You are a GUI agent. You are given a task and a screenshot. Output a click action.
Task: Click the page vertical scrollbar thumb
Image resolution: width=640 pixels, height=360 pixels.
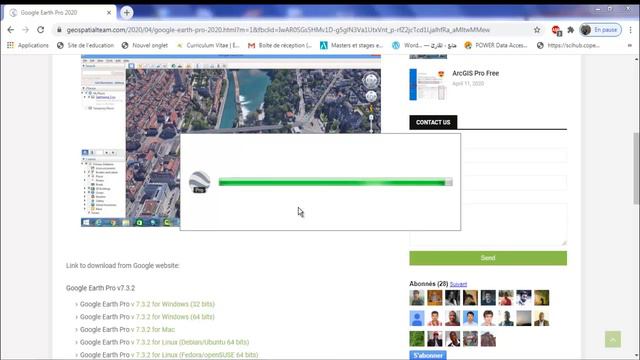(636, 168)
